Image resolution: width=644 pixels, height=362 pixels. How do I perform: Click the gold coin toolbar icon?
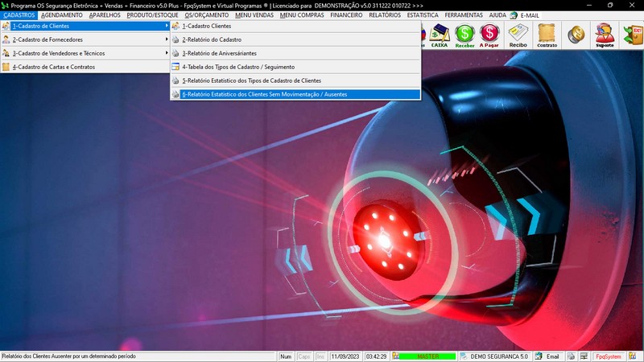[x=576, y=35]
